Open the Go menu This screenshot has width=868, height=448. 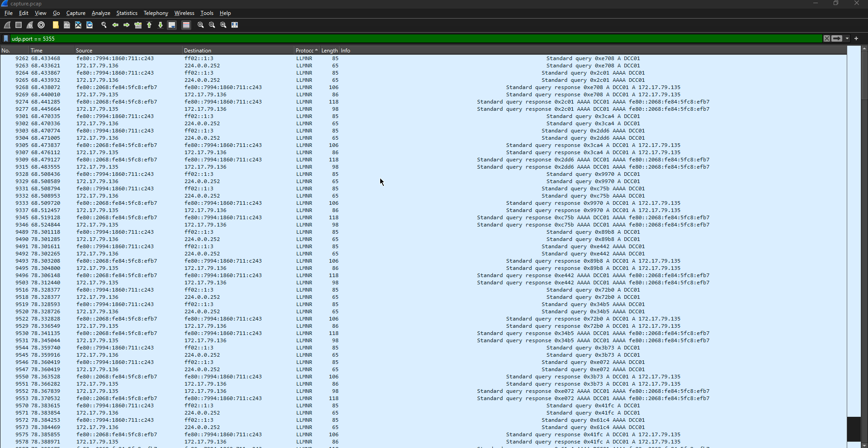tap(57, 13)
